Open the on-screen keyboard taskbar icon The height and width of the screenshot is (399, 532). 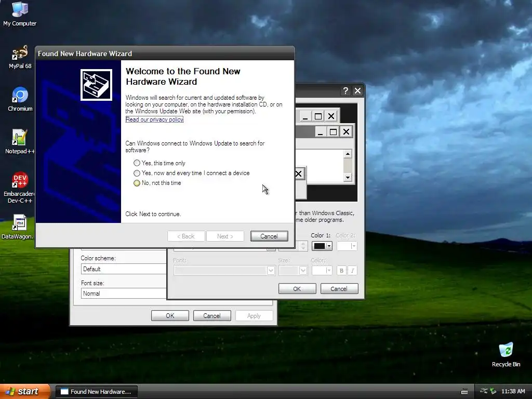(x=464, y=392)
